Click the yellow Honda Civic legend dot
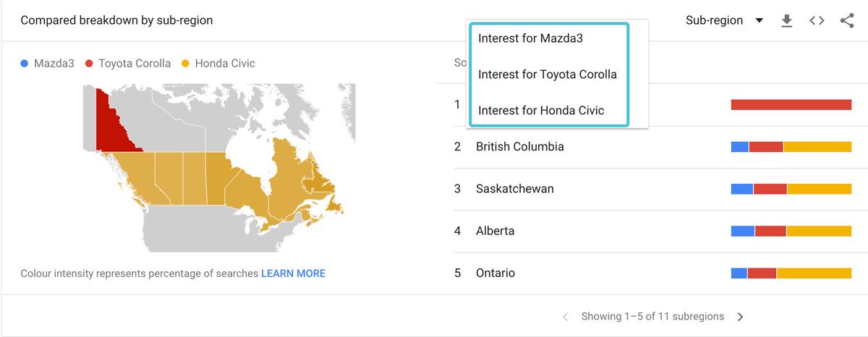This screenshot has height=337, width=868. [186, 64]
